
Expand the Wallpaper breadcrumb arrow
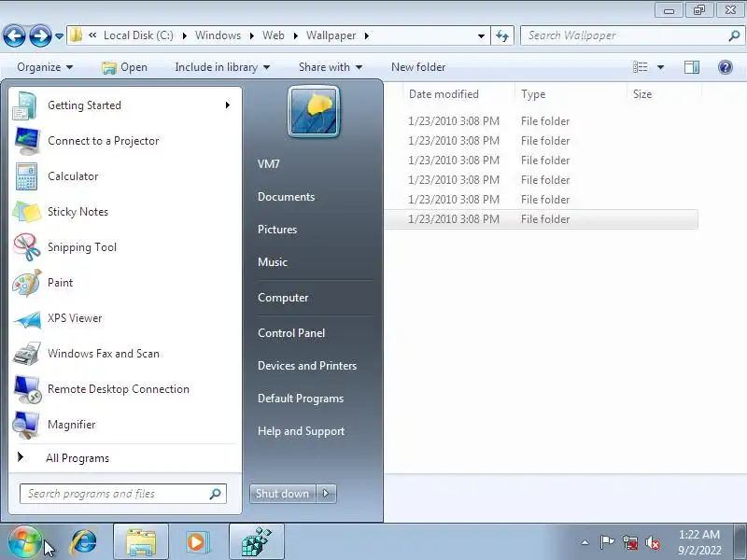366,35
